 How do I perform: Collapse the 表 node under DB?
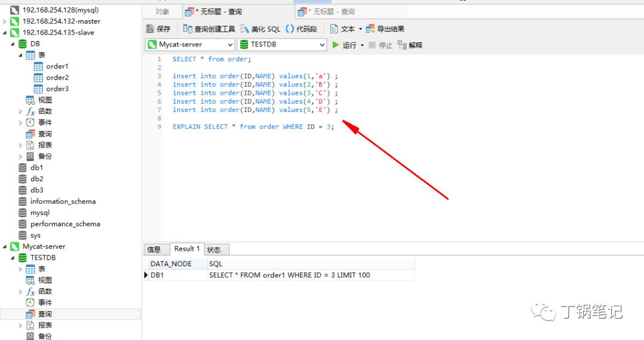(20, 55)
